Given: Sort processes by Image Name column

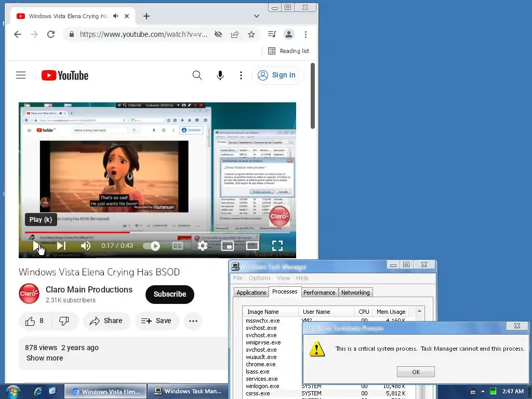Looking at the screenshot, I should (x=270, y=312).
